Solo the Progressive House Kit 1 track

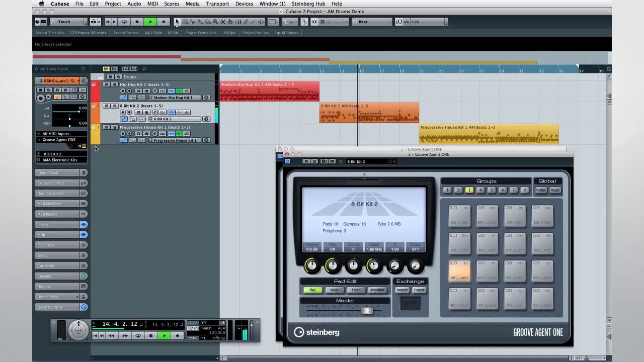pyautogui.click(x=114, y=127)
